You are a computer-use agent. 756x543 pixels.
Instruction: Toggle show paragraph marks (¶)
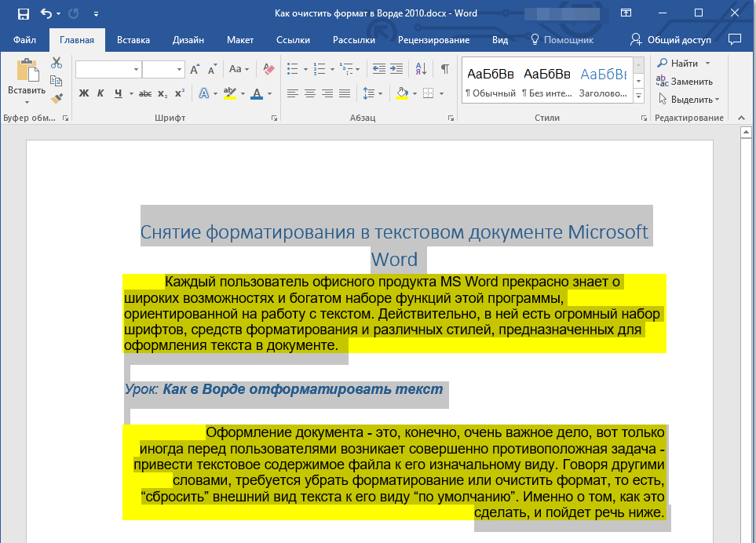[445, 69]
